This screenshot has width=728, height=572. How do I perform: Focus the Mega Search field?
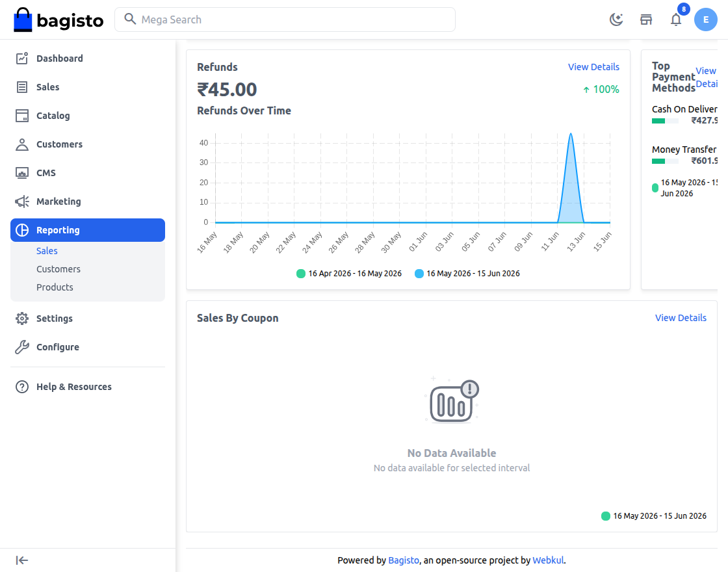coord(285,19)
